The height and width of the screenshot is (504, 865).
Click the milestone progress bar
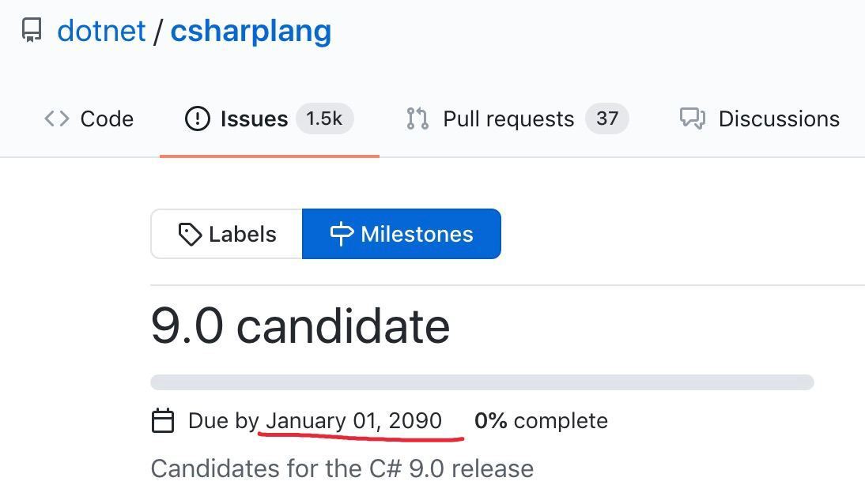(x=482, y=382)
